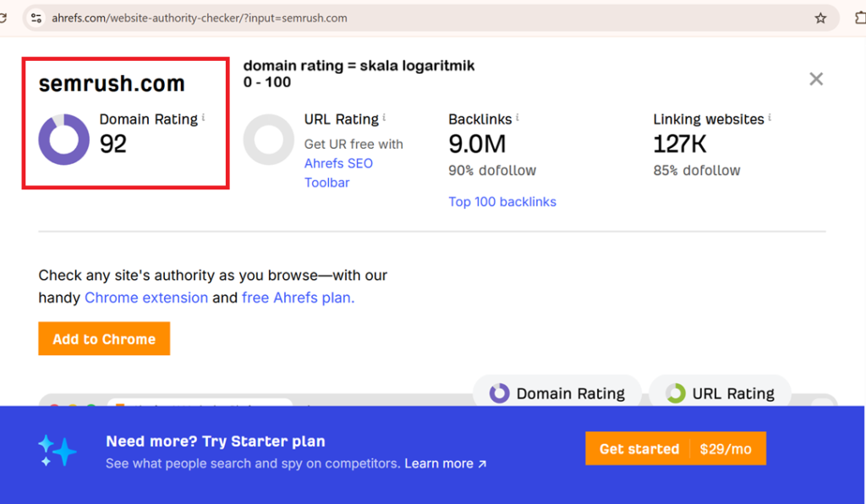Click the address bar URL text

tap(200, 19)
